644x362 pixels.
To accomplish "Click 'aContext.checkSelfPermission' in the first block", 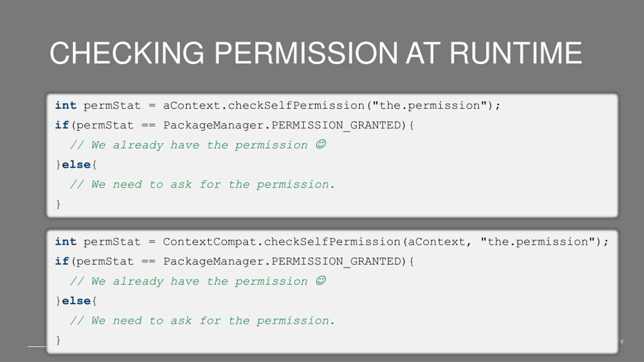I will (264, 105).
